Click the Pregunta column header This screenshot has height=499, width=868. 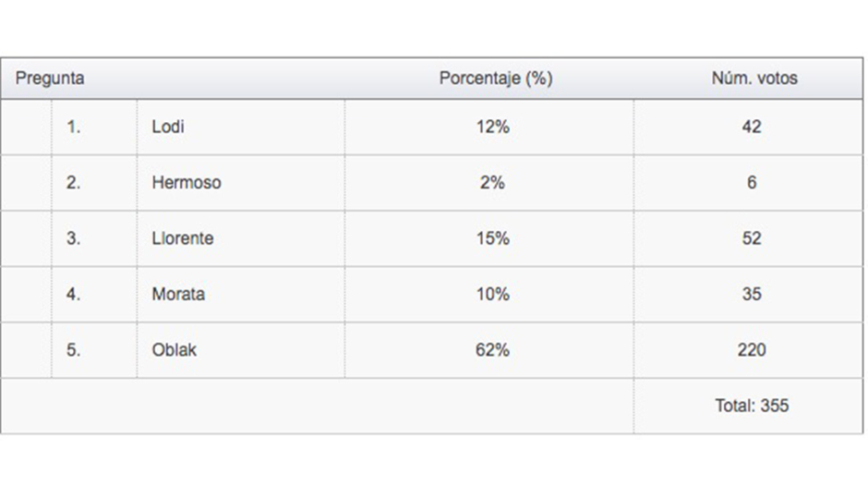(50, 79)
